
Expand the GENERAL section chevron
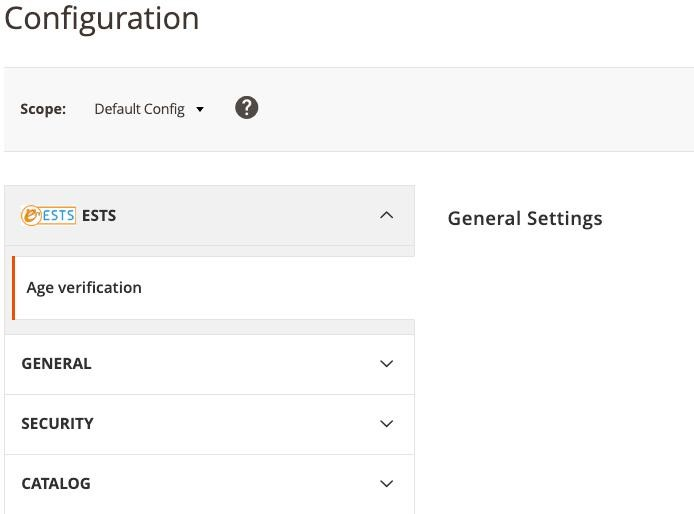click(x=386, y=364)
